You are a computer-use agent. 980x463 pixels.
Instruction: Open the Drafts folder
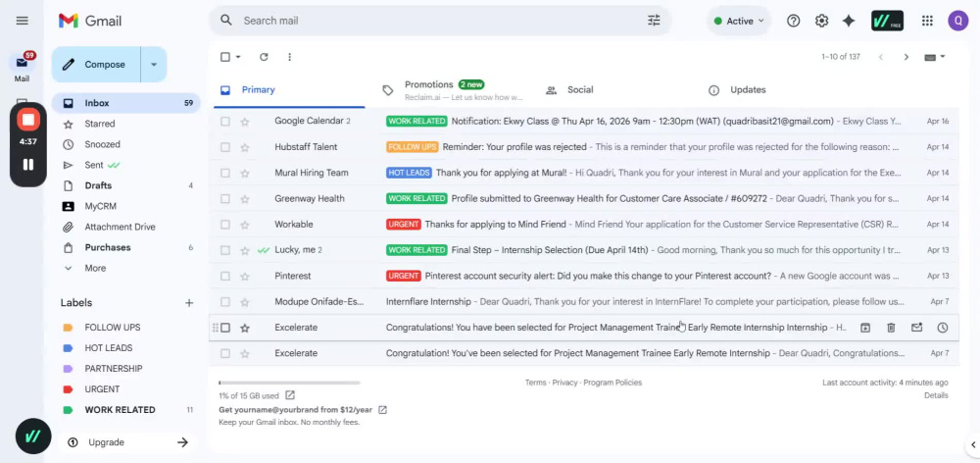(98, 185)
